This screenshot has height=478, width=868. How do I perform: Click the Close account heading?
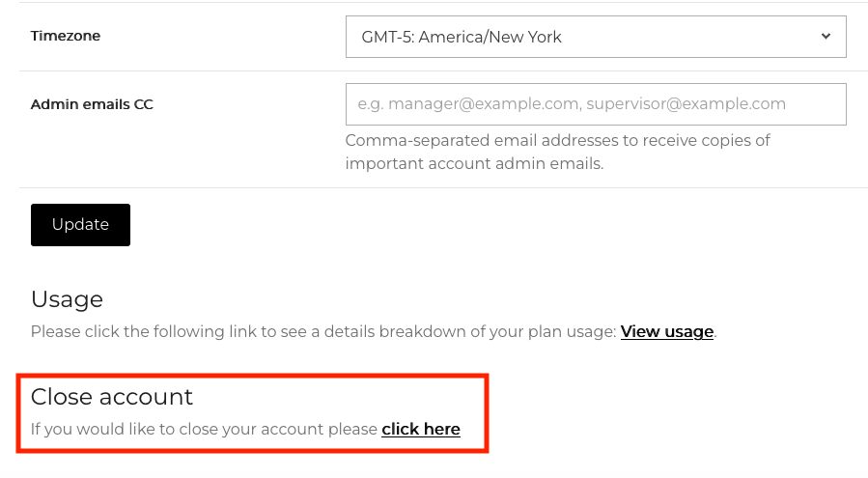[112, 397]
